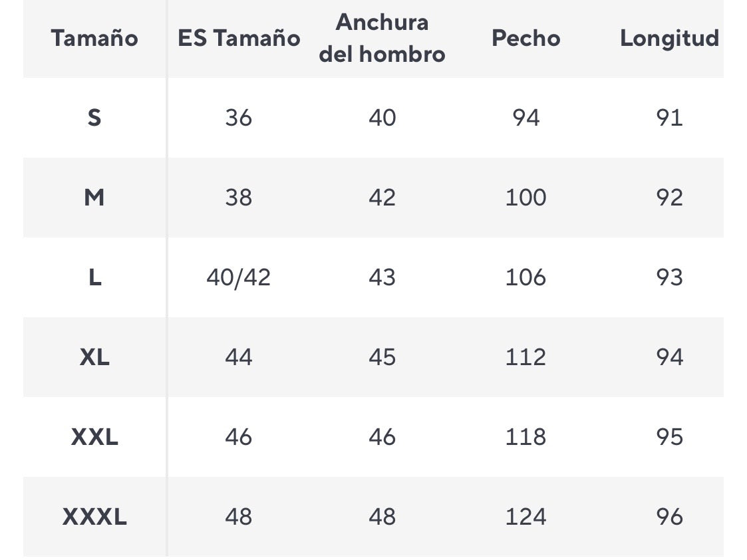Select the XL size label
747x560 pixels.
(x=94, y=357)
